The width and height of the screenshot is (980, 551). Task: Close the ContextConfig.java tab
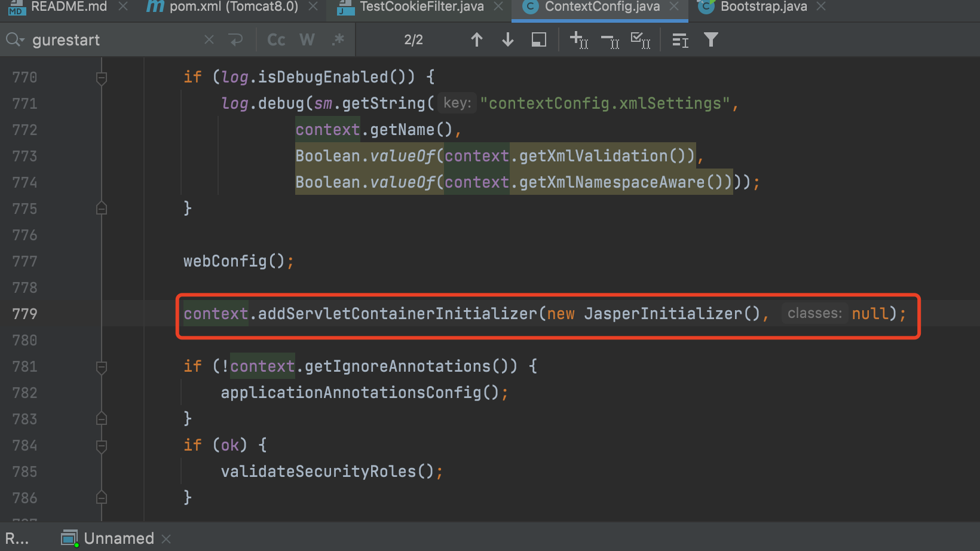(x=674, y=7)
